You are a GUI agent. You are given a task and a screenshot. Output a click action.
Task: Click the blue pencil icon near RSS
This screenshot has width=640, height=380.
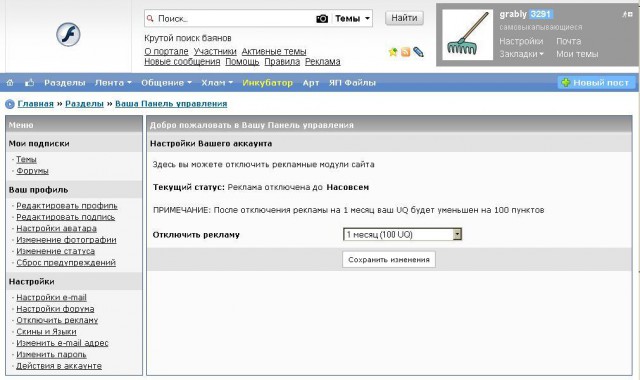418,52
